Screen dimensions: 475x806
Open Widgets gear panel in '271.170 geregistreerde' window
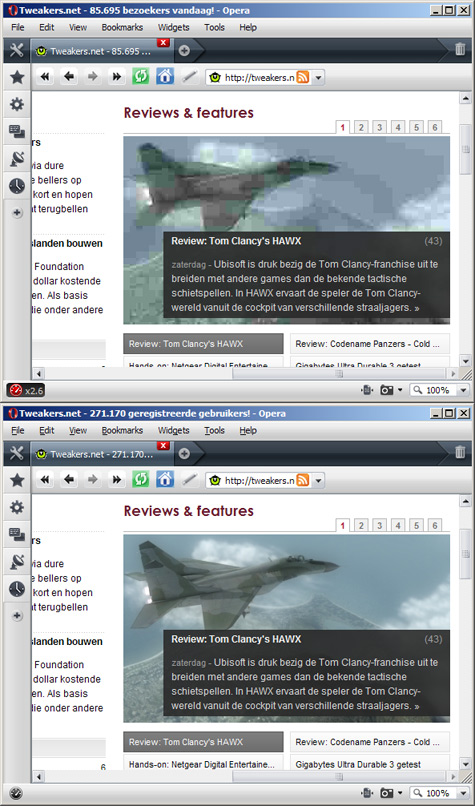pos(17,508)
